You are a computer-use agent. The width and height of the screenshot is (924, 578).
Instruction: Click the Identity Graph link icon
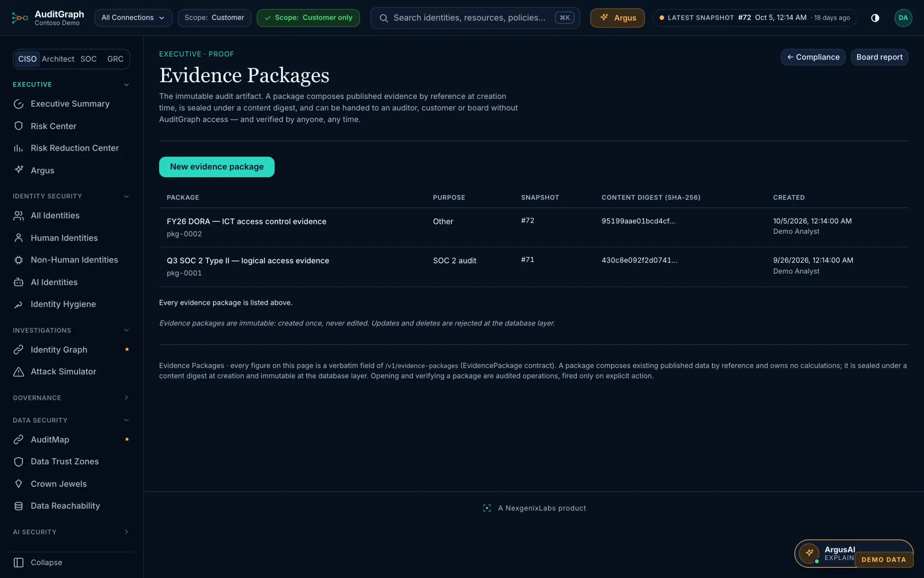tap(18, 350)
